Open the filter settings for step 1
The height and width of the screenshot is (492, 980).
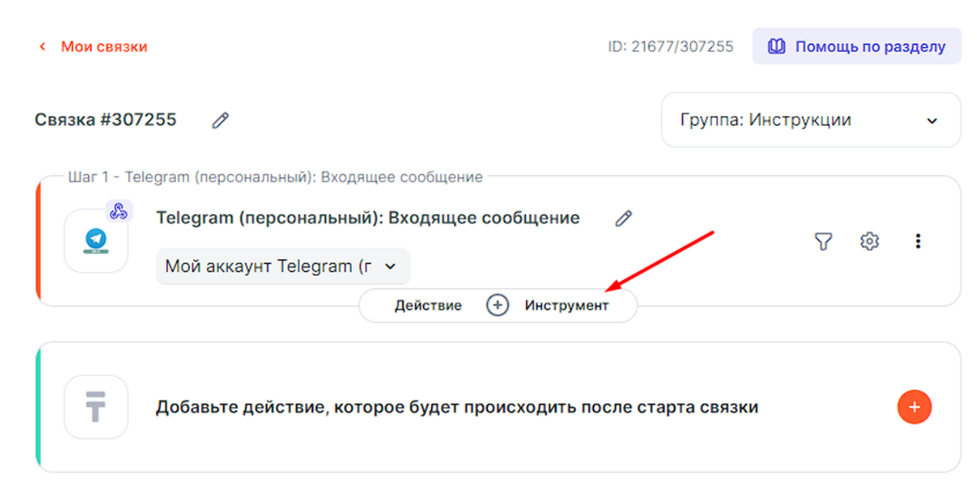point(823,242)
